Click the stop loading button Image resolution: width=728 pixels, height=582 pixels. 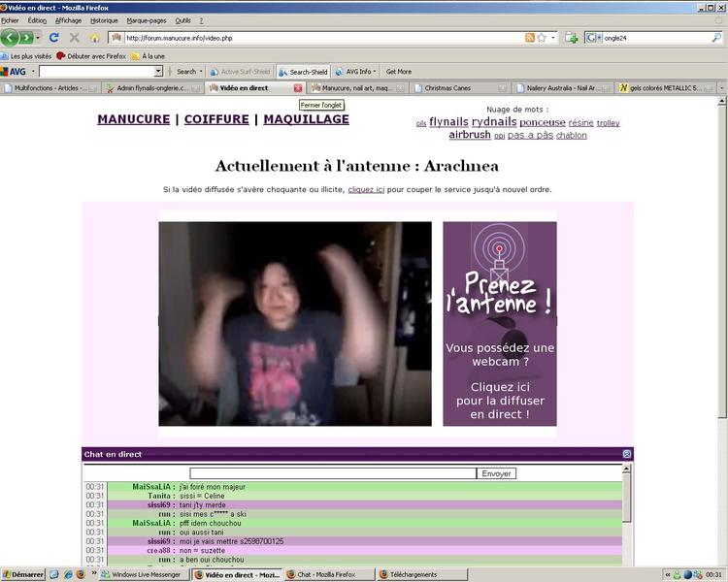click(75, 38)
